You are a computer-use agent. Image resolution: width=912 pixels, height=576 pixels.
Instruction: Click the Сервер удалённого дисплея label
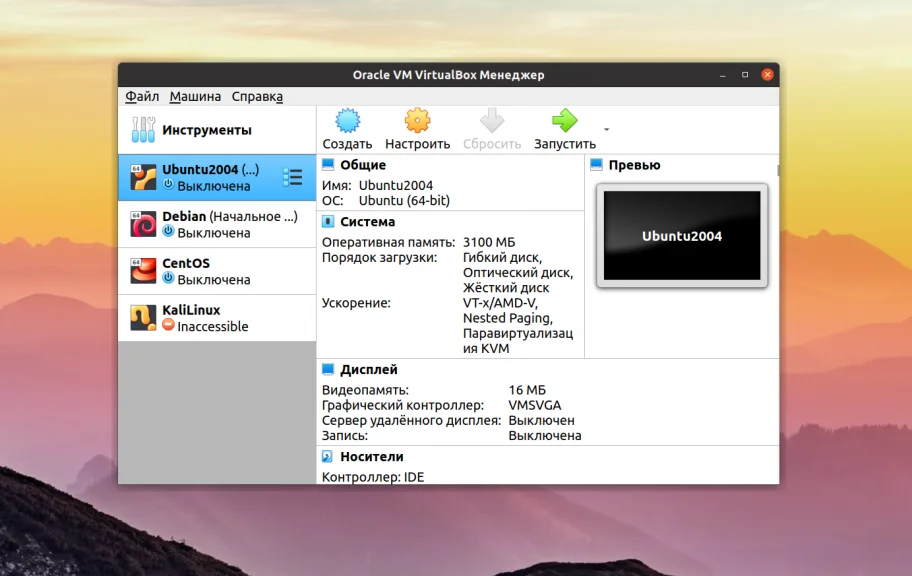coord(411,420)
